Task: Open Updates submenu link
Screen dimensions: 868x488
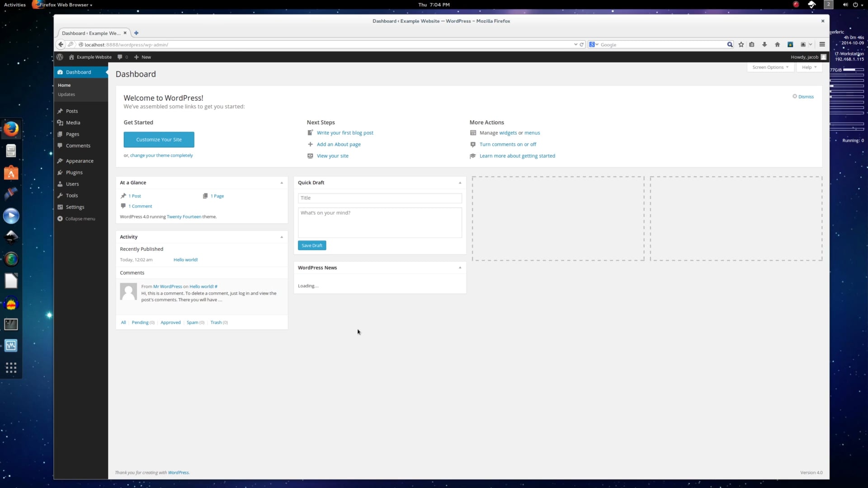Action: click(x=66, y=94)
